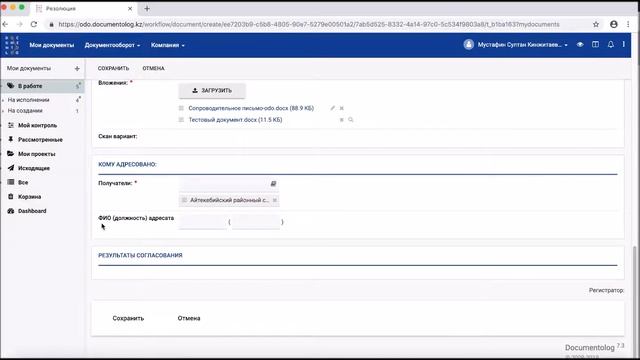The image size is (640, 360).
Task: Open Dashboard in sidebar
Action: pyautogui.click(x=32, y=211)
